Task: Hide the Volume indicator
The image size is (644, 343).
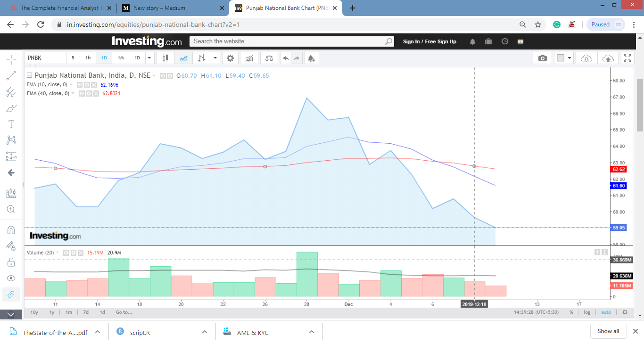Action: pos(66,253)
